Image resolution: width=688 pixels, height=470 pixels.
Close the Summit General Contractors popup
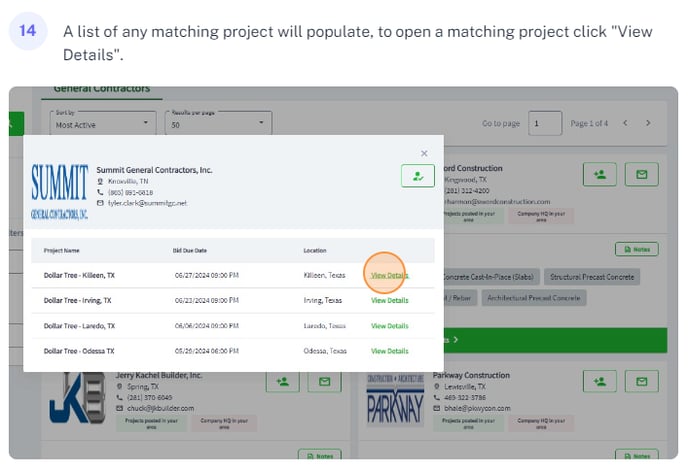424,153
